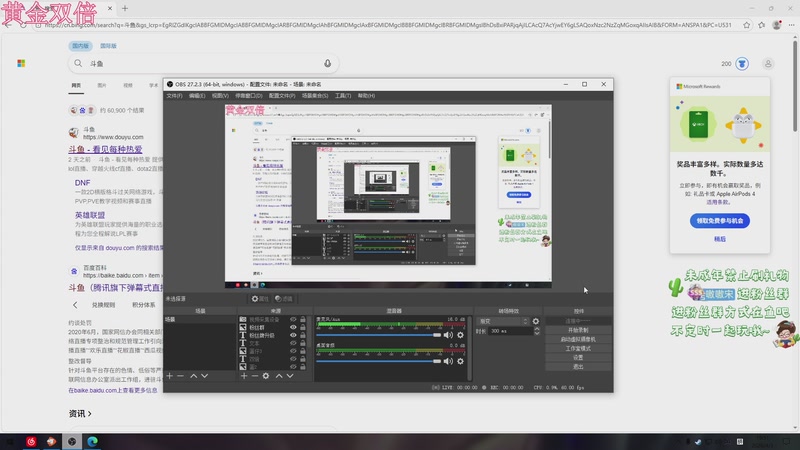
Task: Click the Bing voice search microphone
Action: 328,63
